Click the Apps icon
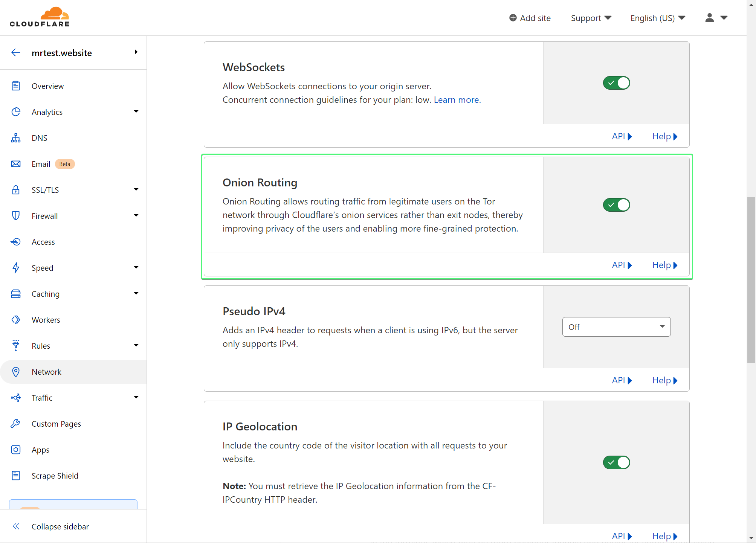Screen dimensions: 756x543 [x=16, y=450]
